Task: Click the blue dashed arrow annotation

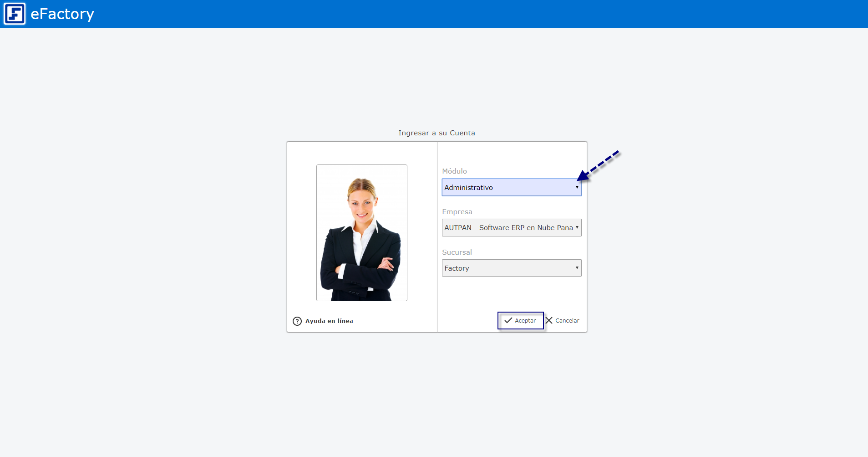Action: click(x=598, y=166)
